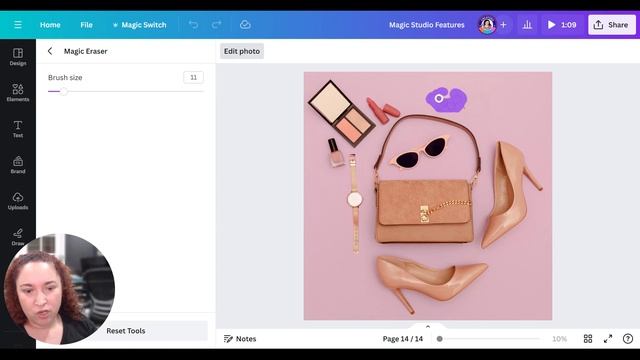Start presentation with Play 1:09 button
Image resolution: width=640 pixels, height=360 pixels.
tap(562, 25)
